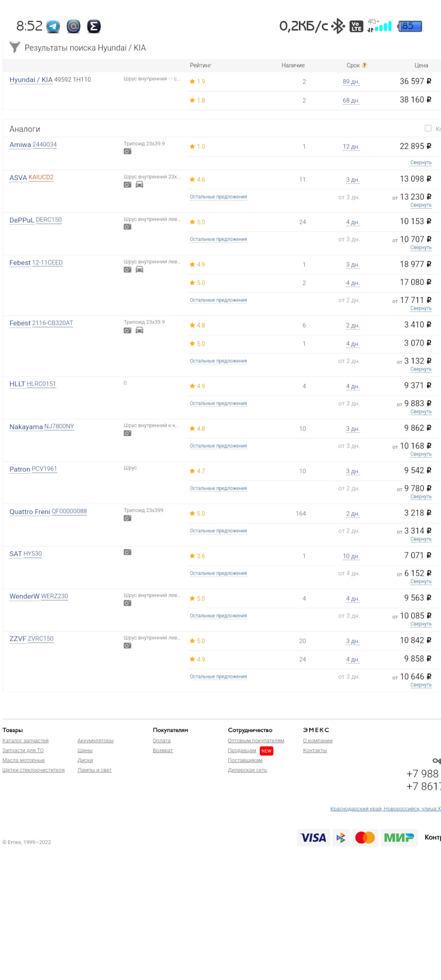Click the 89 дн. delivery term
This screenshot has width=441, height=980.
pyautogui.click(x=351, y=82)
